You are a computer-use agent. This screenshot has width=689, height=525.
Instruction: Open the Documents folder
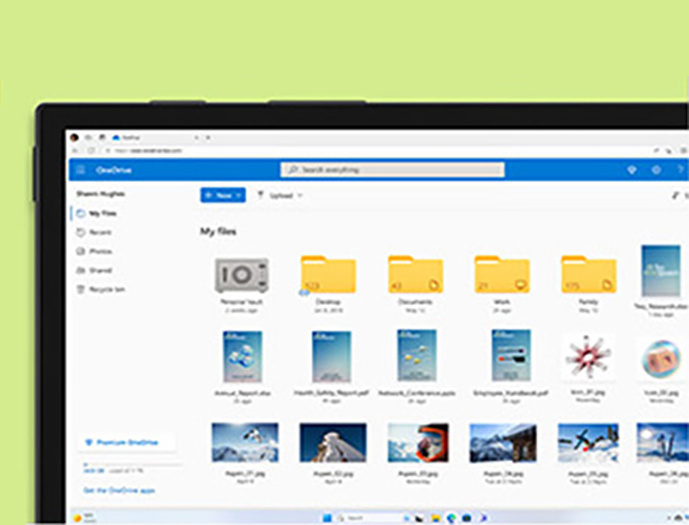point(415,275)
